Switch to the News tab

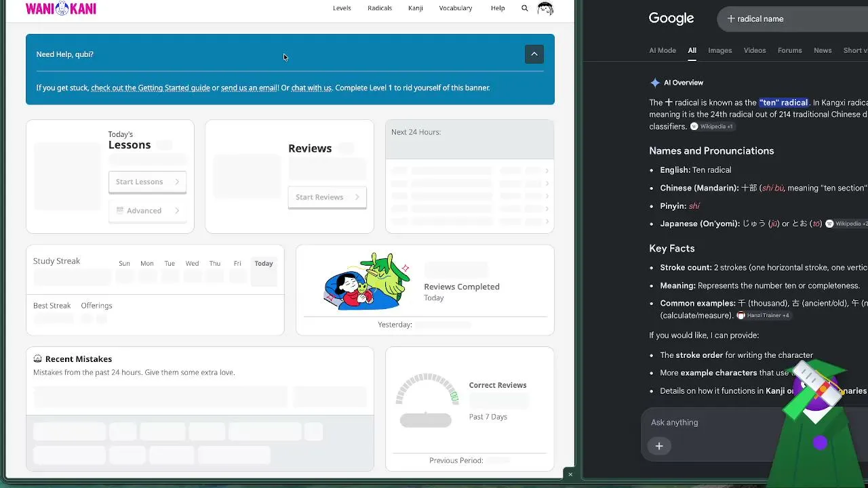coord(823,50)
